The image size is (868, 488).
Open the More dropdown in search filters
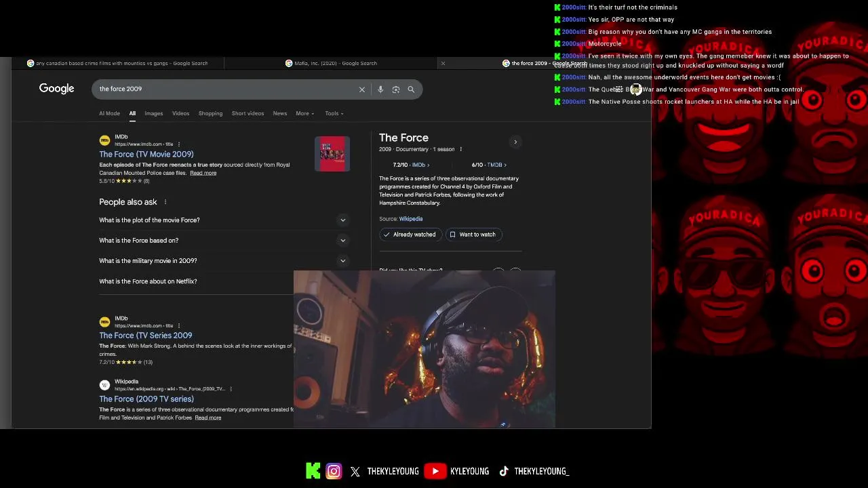pos(304,114)
